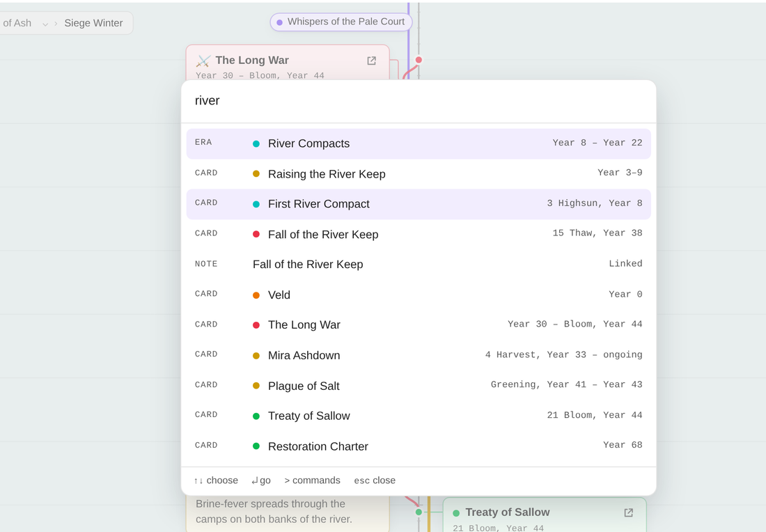Focus the search field containing "river"
This screenshot has width=766, height=532.
click(419, 101)
